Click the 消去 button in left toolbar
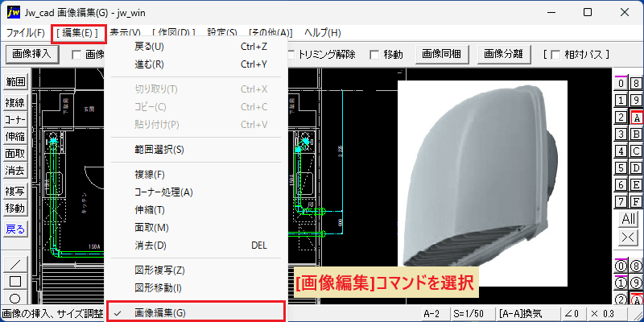The image size is (644, 322). pos(15,171)
